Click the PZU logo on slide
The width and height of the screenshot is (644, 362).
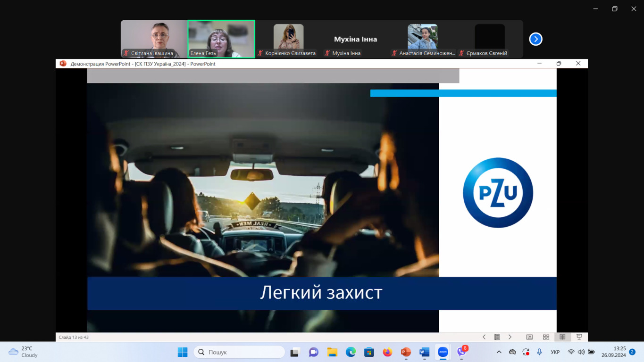pos(498,193)
